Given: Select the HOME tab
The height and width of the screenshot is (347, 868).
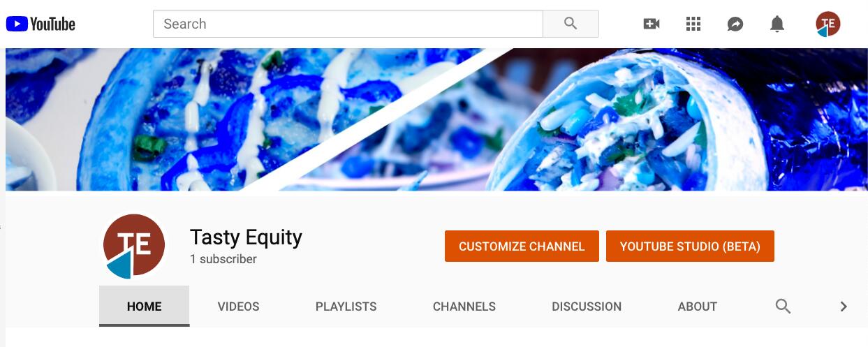Looking at the screenshot, I should (x=145, y=306).
